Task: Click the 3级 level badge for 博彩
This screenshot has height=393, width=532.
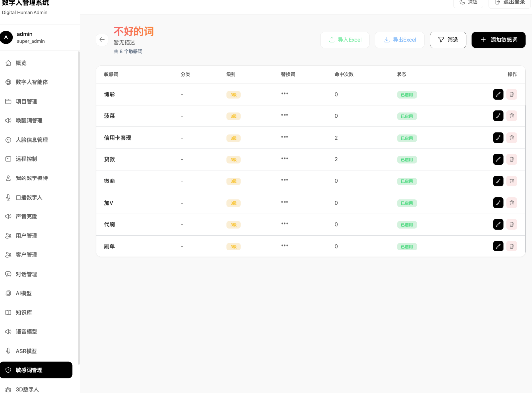Action: click(x=233, y=95)
